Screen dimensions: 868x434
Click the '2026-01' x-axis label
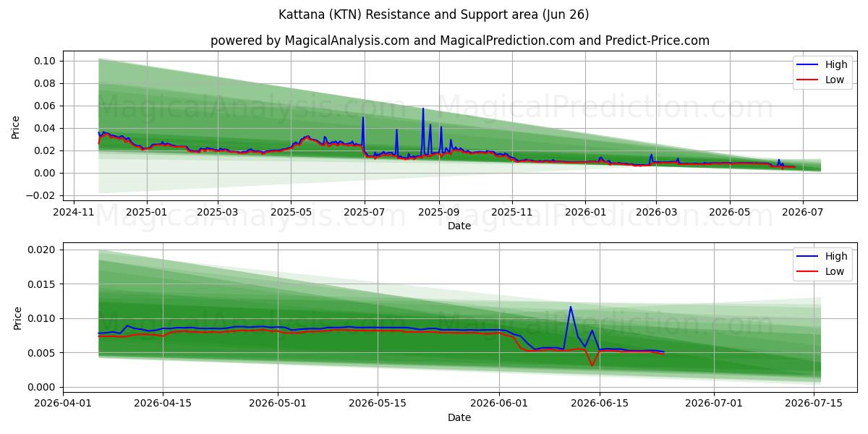pos(584,213)
